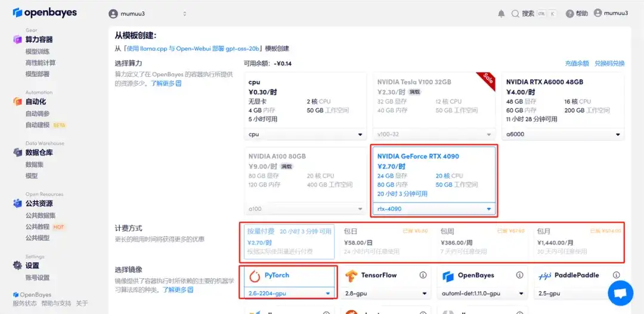
Task: Choose 包月 billing option
Action: [578, 242]
